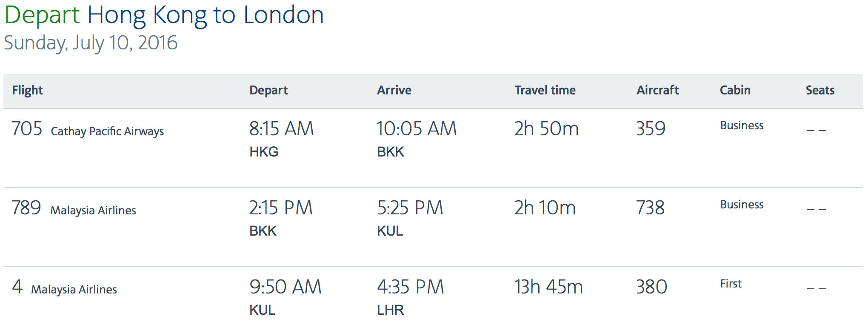
Task: Click the Flight column header
Action: [27, 90]
